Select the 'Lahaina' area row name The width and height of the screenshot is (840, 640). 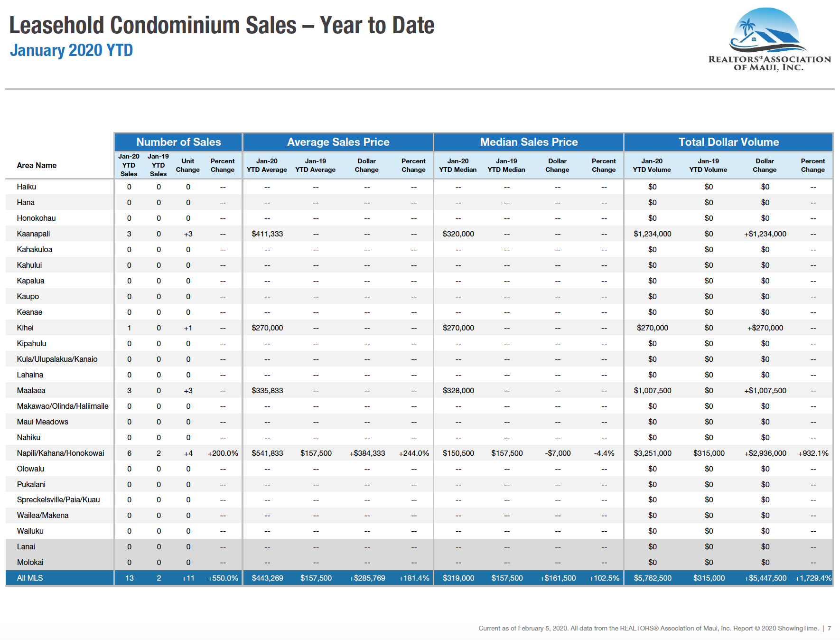tap(30, 375)
